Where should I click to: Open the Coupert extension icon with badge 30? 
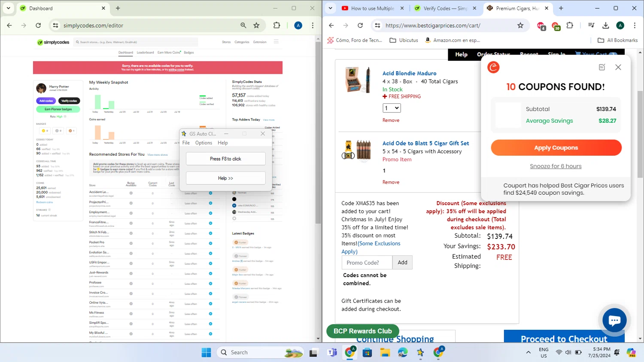(x=556, y=26)
